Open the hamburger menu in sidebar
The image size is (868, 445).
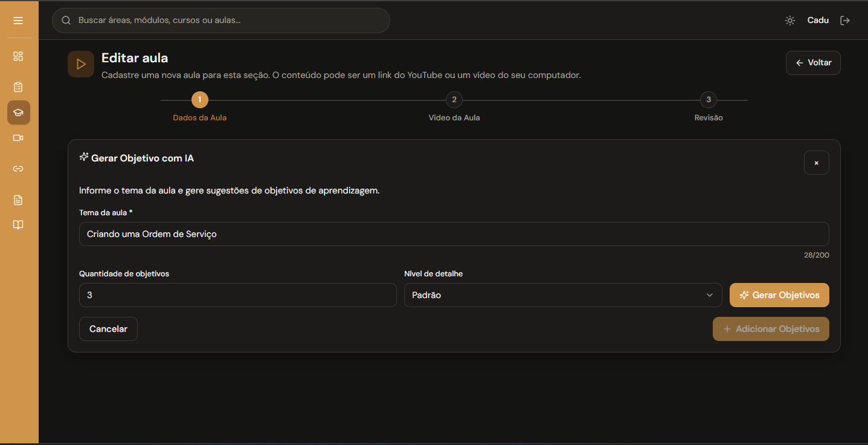[x=18, y=21]
